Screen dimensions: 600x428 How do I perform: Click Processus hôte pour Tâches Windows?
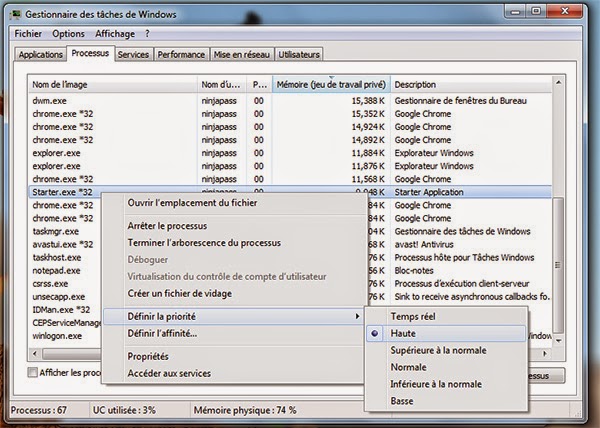(465, 258)
